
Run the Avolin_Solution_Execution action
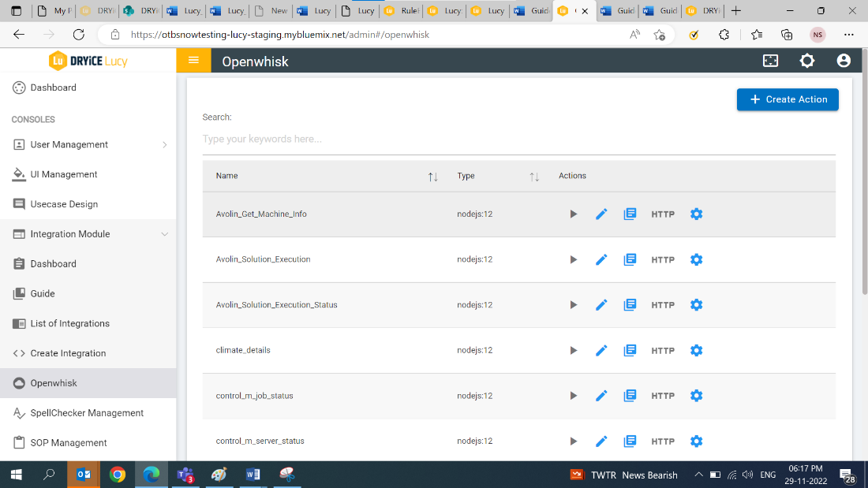[x=574, y=259]
